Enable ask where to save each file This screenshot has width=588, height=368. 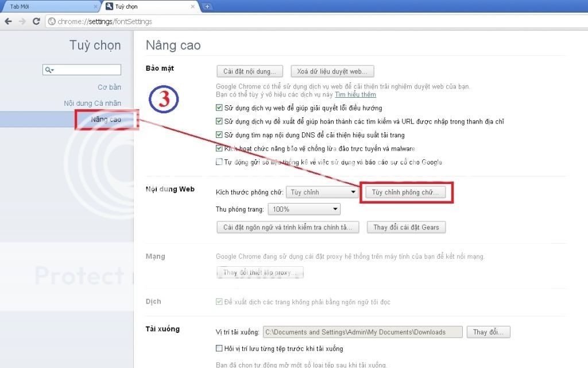point(219,348)
